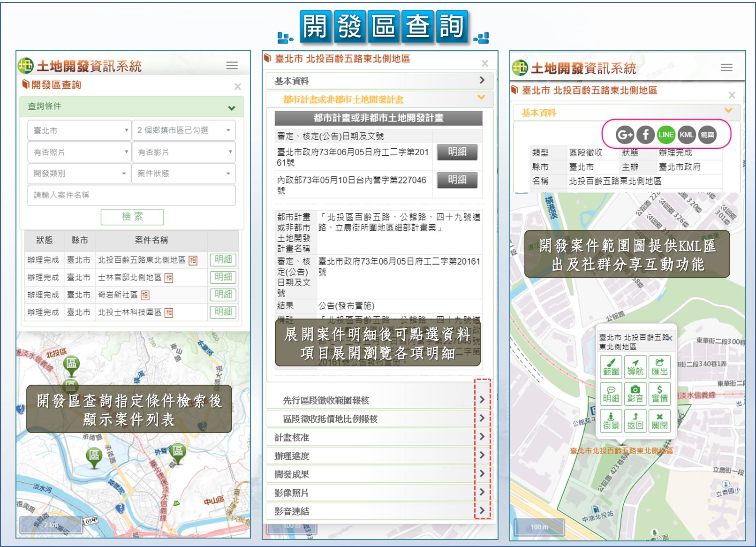This screenshot has height=547, width=756.
Task: Collapse the 查詢條件 section
Action: pyautogui.click(x=231, y=108)
